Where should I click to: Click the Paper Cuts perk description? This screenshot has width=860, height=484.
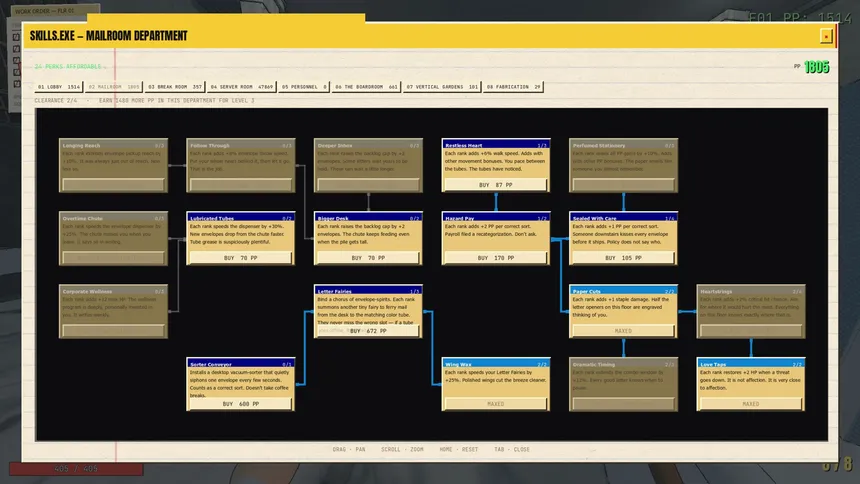click(x=621, y=307)
